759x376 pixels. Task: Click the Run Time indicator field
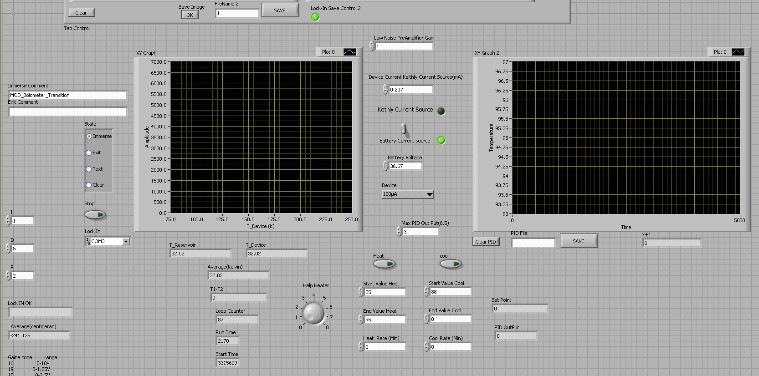tap(227, 341)
